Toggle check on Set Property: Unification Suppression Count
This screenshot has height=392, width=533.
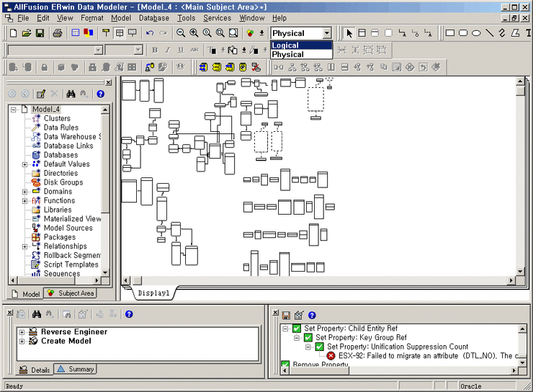(x=320, y=347)
